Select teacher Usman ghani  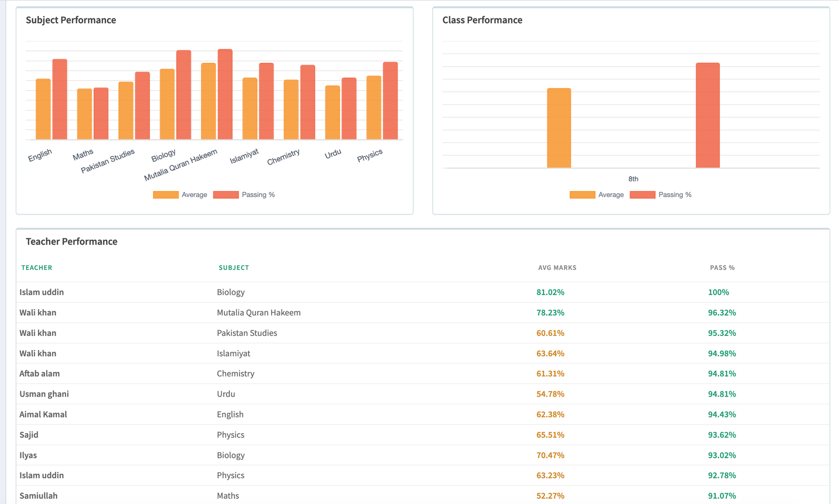click(x=44, y=394)
